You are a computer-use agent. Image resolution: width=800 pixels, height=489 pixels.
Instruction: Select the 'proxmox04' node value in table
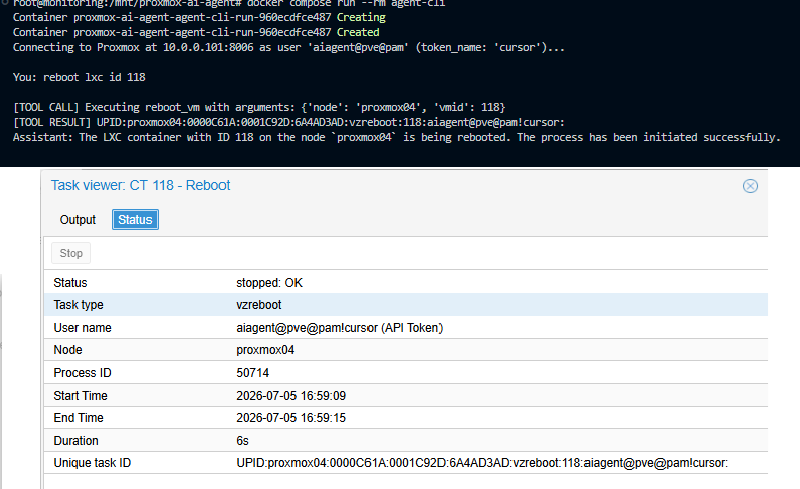coord(265,350)
